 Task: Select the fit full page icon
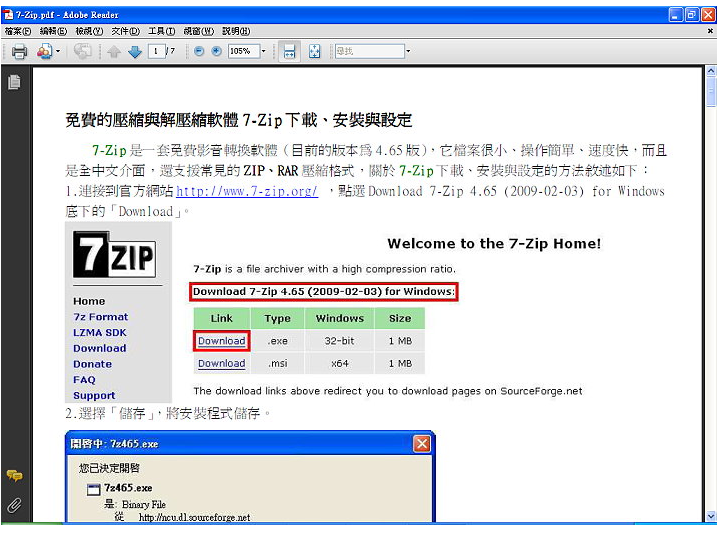tap(314, 51)
